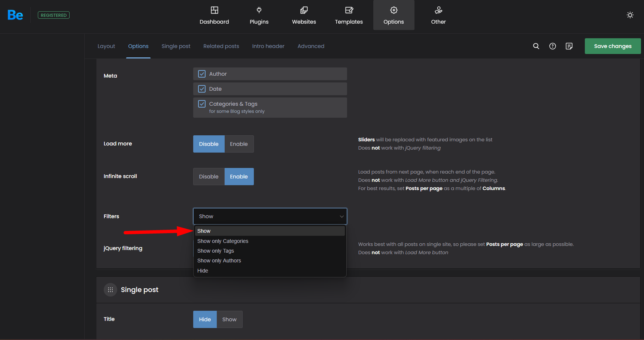Open the notes document icon
Image resolution: width=644 pixels, height=340 pixels.
click(x=569, y=46)
